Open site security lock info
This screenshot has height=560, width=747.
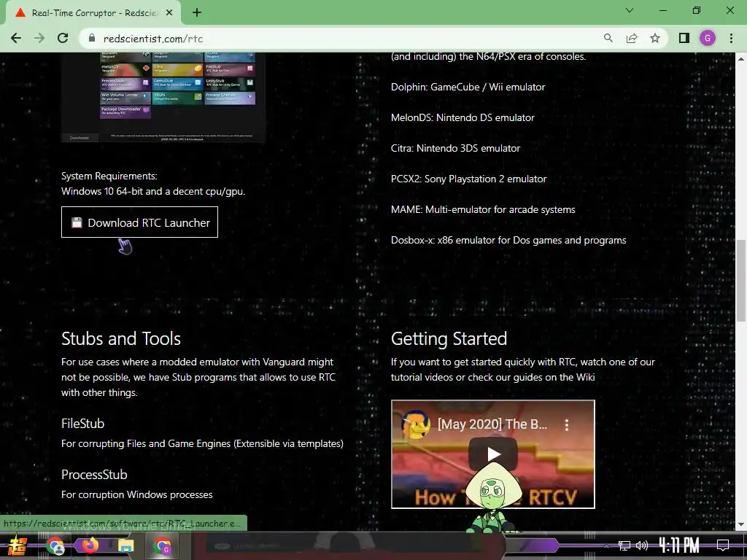92,38
